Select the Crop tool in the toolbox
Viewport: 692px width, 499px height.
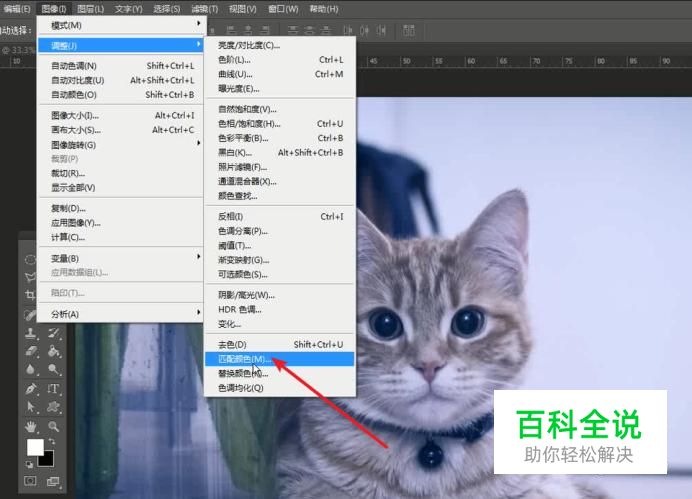point(30,295)
